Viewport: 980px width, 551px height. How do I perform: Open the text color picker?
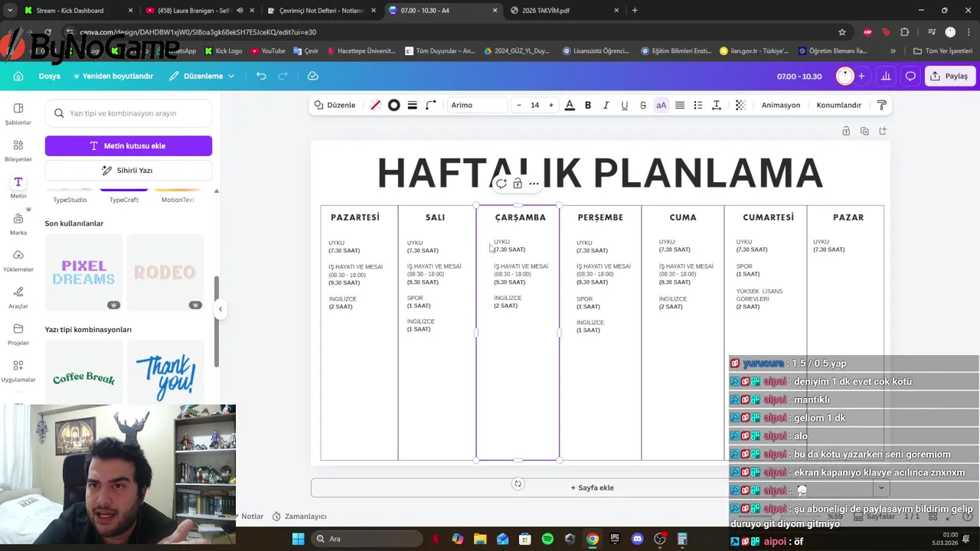[570, 105]
